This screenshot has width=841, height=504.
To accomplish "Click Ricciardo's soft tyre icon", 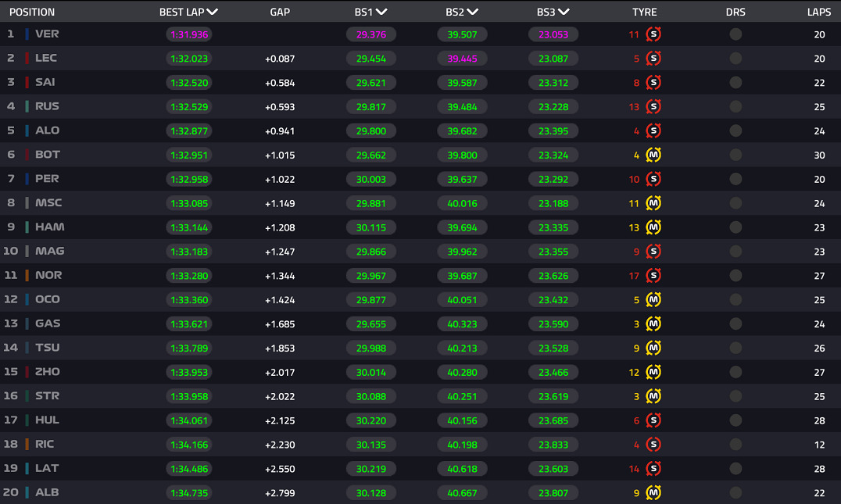I will 653,445.
